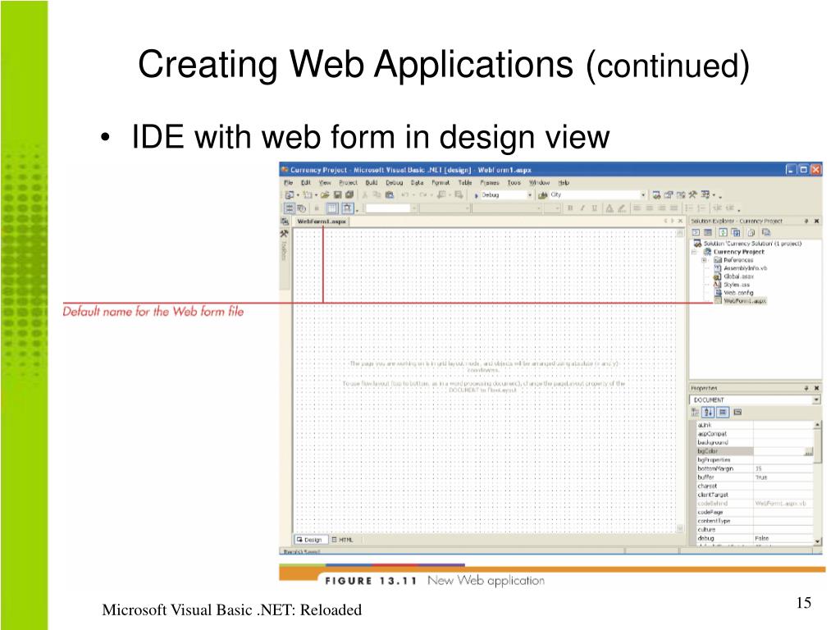
Task: Click the Italic formatting icon
Action: pos(583,208)
